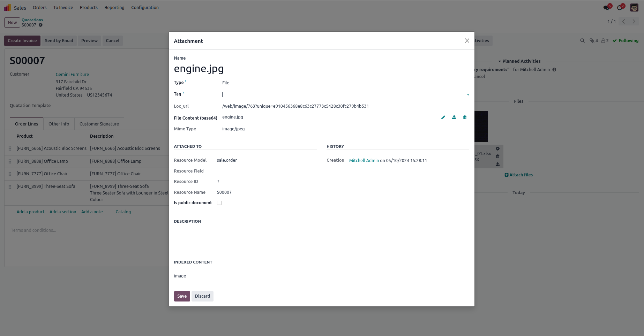Close the Attachment dialog

coord(467,41)
